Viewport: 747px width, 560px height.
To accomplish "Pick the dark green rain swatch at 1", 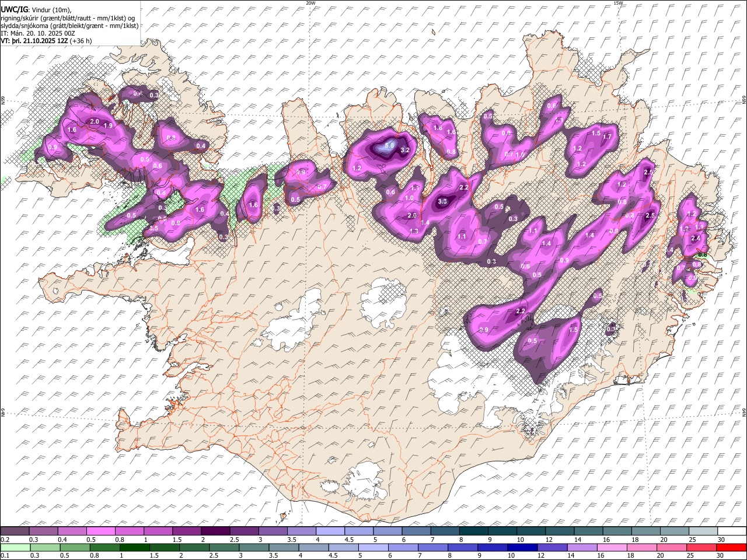I will pyautogui.click(x=134, y=547).
